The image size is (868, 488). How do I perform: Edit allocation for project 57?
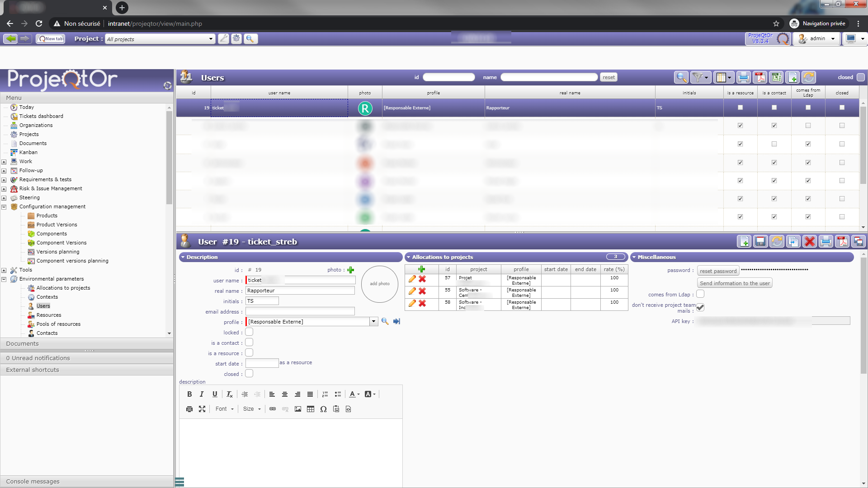(412, 279)
